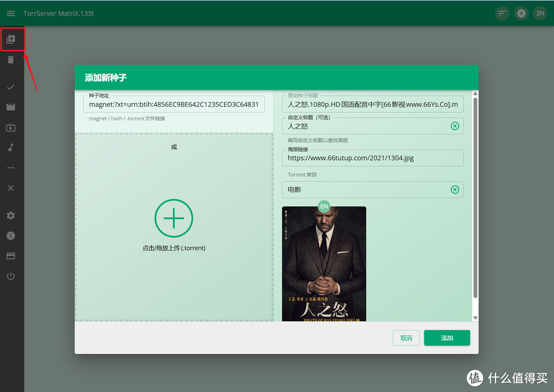Screen dimensions: 554x392
Task: Open the ZH language switcher
Action: coord(540,13)
